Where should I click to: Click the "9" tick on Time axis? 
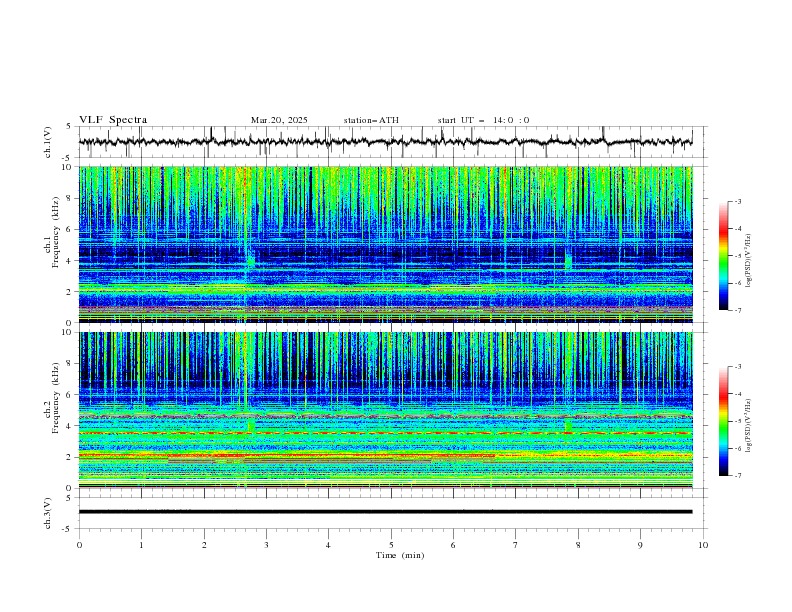pyautogui.click(x=640, y=545)
